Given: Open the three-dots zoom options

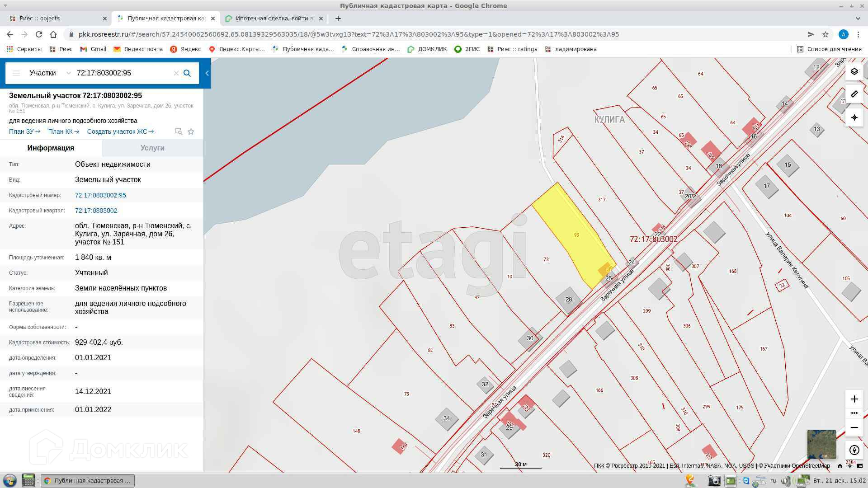Looking at the screenshot, I should pos(854,413).
